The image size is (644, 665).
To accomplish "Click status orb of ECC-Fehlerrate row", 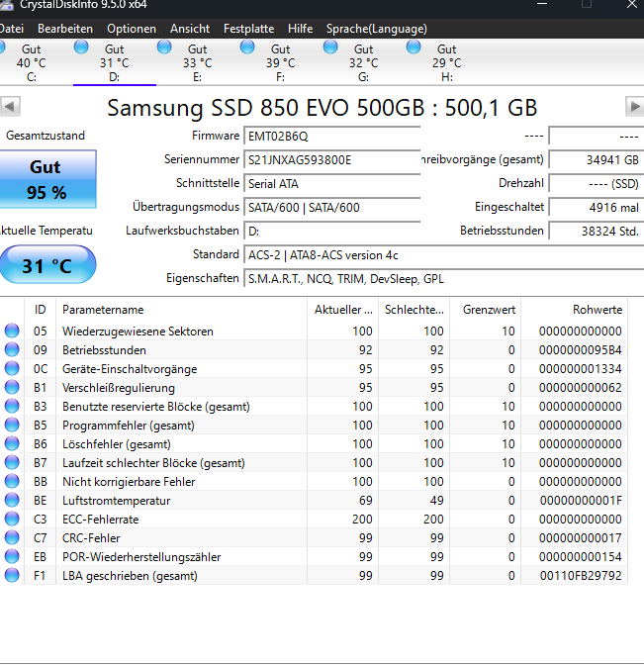I will (x=12, y=519).
